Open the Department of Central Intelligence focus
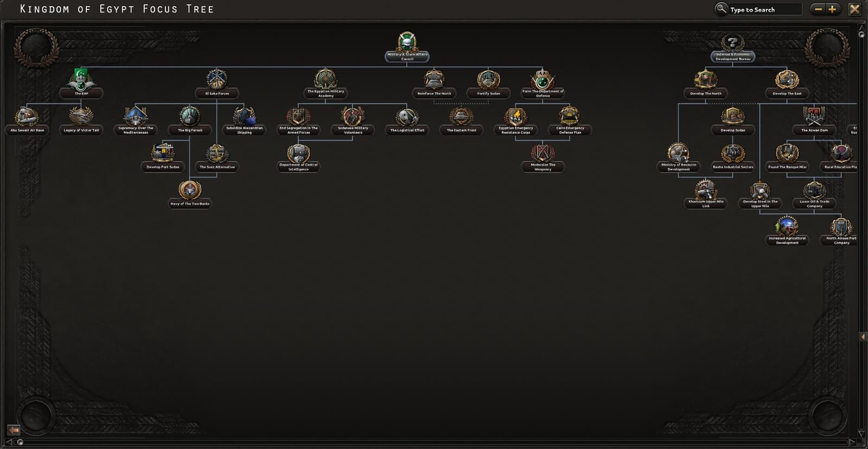 [x=298, y=157]
